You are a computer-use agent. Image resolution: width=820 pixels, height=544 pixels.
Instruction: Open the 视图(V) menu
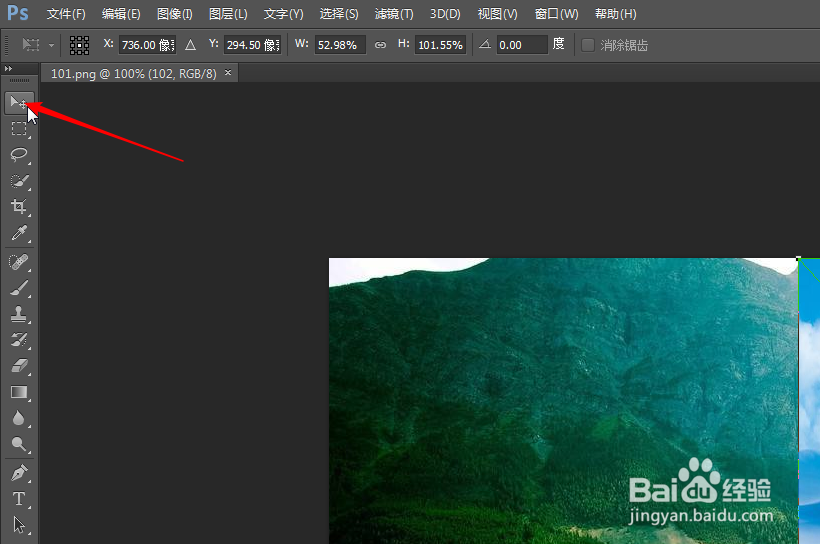(x=497, y=14)
